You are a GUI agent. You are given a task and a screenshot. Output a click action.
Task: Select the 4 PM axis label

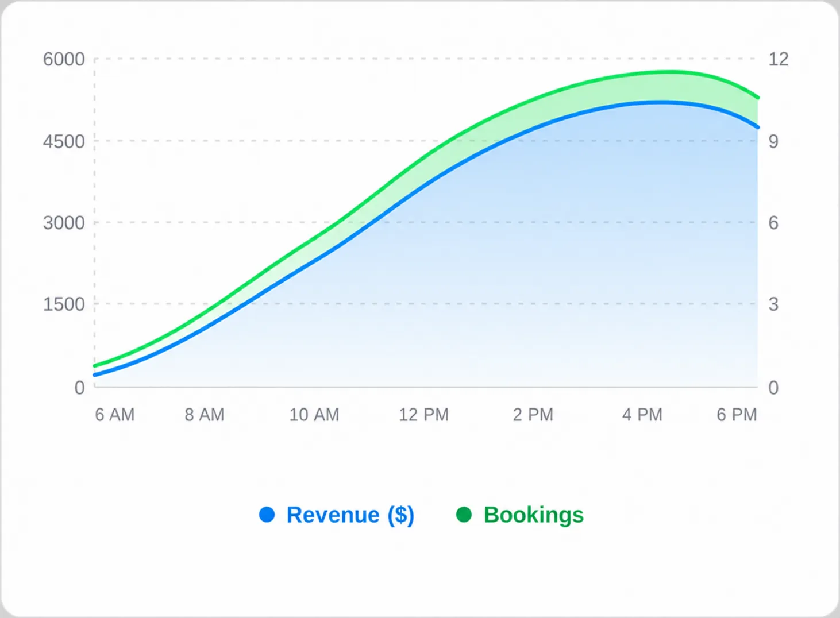642,415
